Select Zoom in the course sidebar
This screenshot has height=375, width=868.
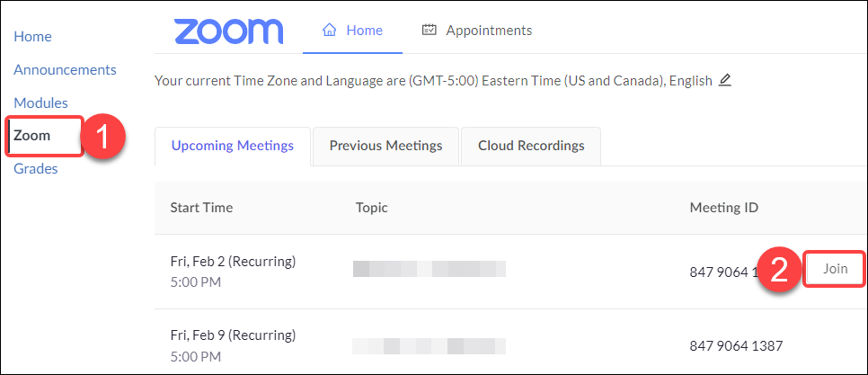[32, 136]
